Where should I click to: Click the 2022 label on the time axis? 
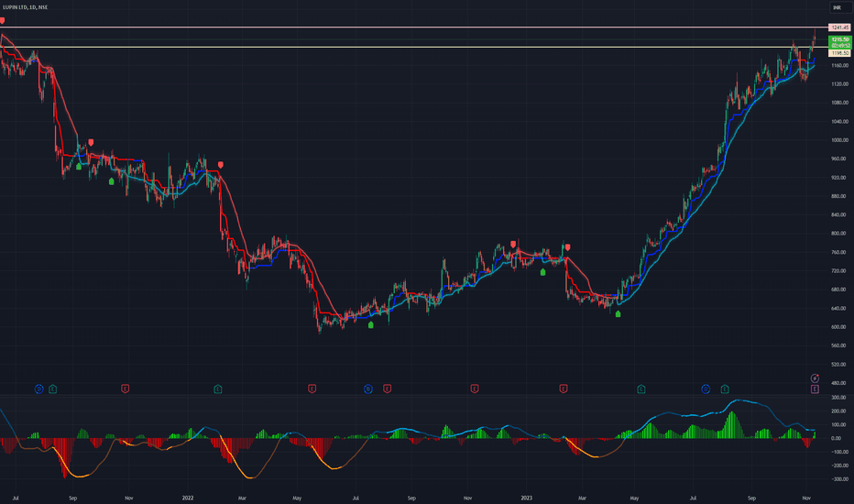[187, 498]
